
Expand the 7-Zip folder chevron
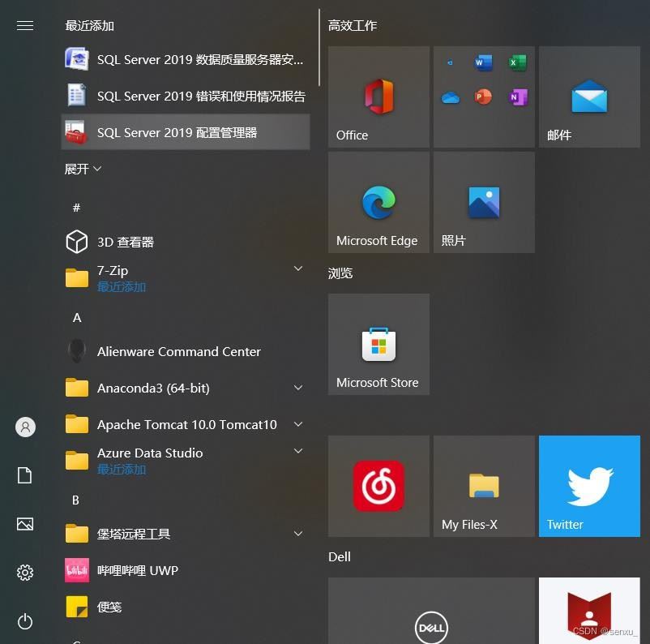coord(298,268)
